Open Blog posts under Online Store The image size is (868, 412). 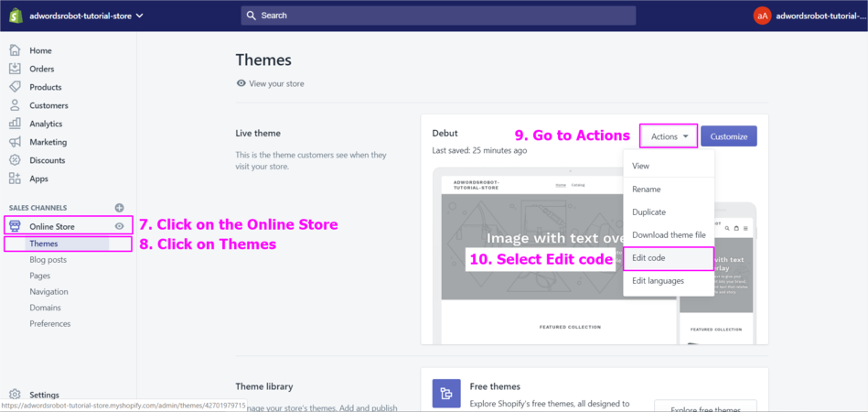pos(48,260)
